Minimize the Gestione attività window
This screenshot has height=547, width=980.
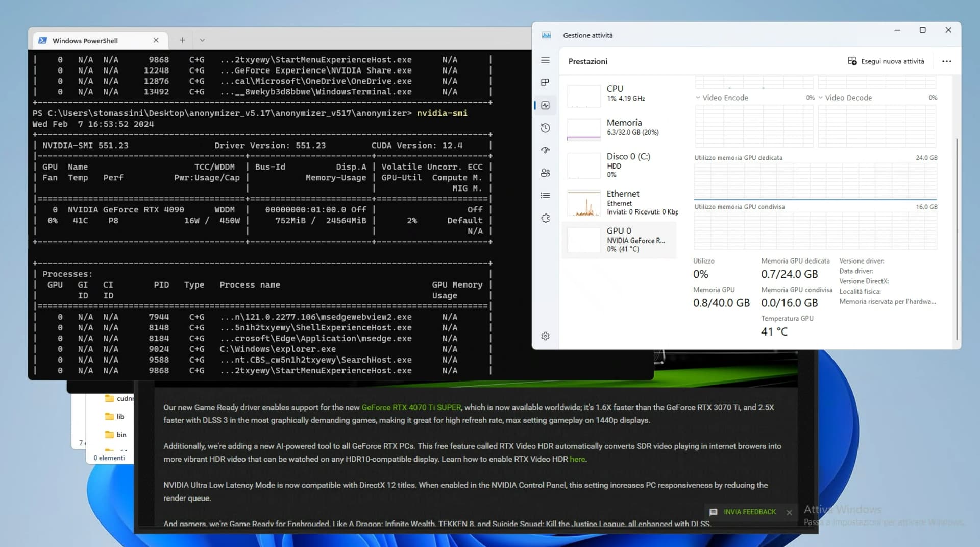(x=897, y=30)
